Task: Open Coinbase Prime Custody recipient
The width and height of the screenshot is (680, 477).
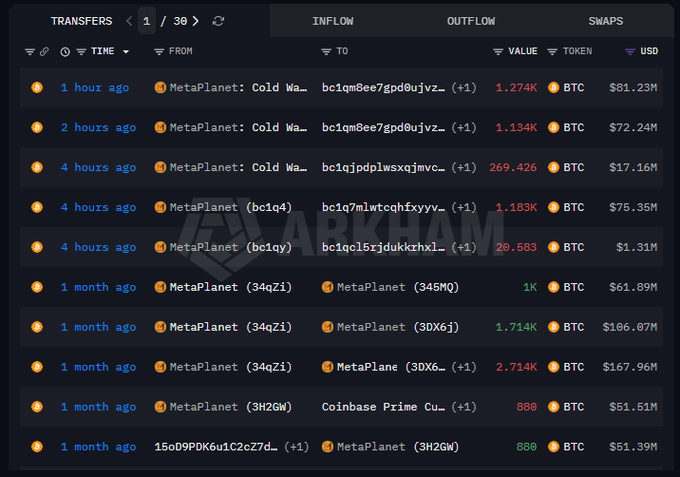Action: (x=383, y=407)
